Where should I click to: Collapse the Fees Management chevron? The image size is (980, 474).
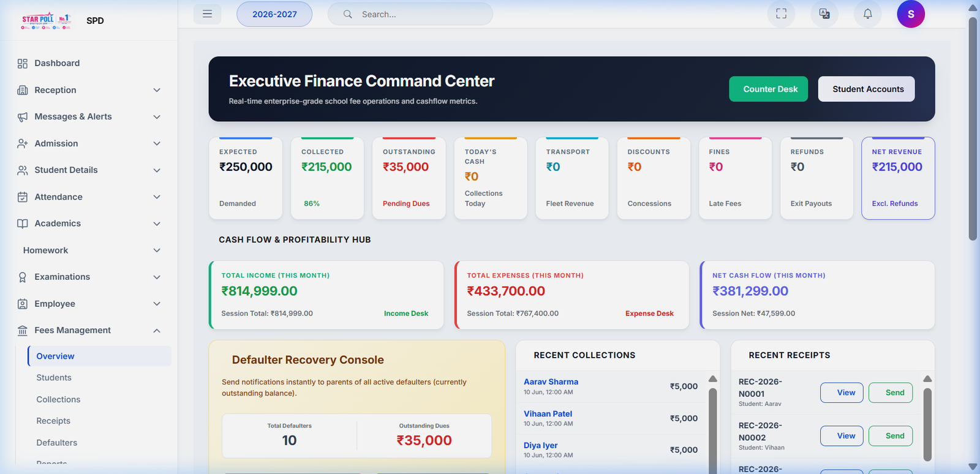coord(157,330)
